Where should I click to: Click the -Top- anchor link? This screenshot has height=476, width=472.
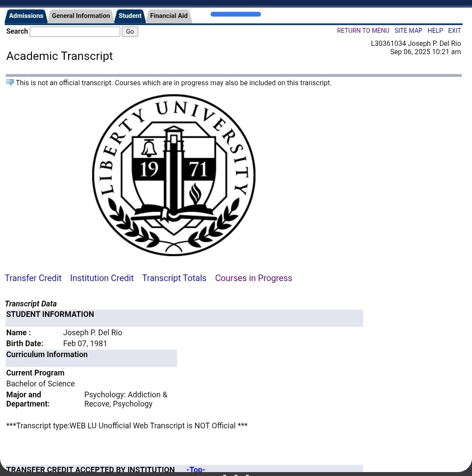(195, 469)
